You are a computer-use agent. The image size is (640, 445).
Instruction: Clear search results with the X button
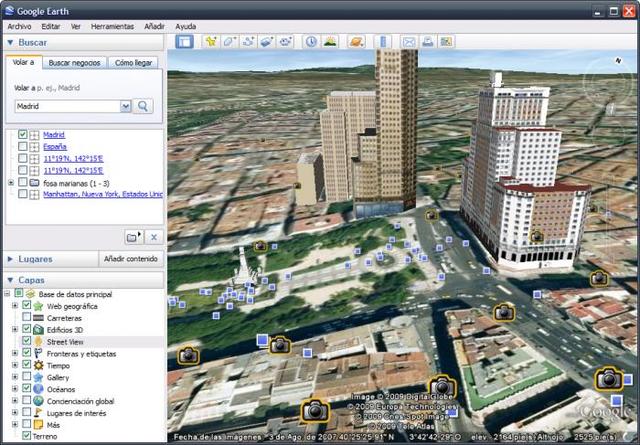click(x=154, y=237)
